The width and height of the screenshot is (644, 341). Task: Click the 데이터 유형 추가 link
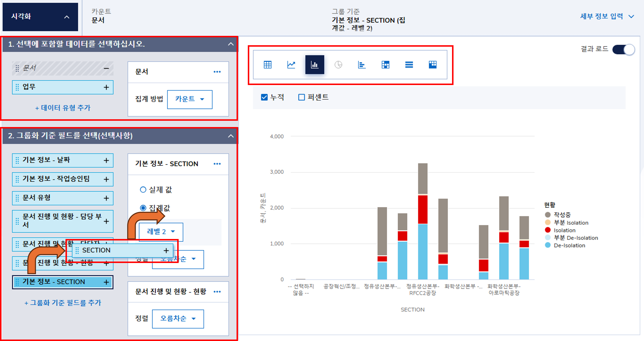pos(63,108)
